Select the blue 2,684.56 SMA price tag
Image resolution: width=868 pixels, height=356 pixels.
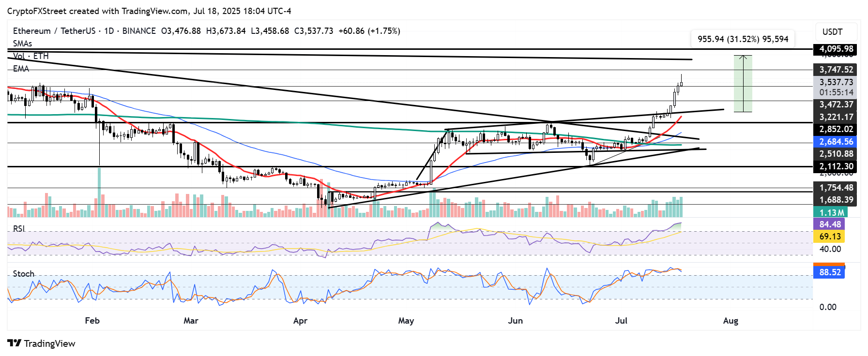(836, 142)
